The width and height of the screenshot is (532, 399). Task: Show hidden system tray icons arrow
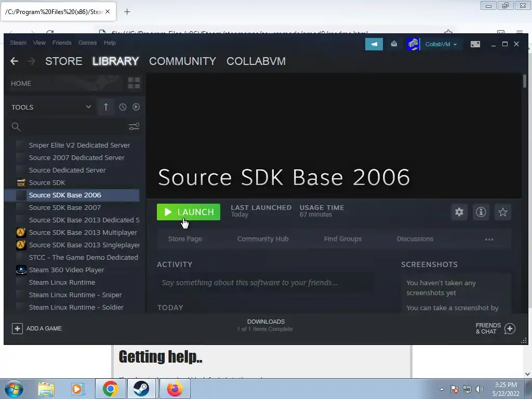click(x=442, y=390)
